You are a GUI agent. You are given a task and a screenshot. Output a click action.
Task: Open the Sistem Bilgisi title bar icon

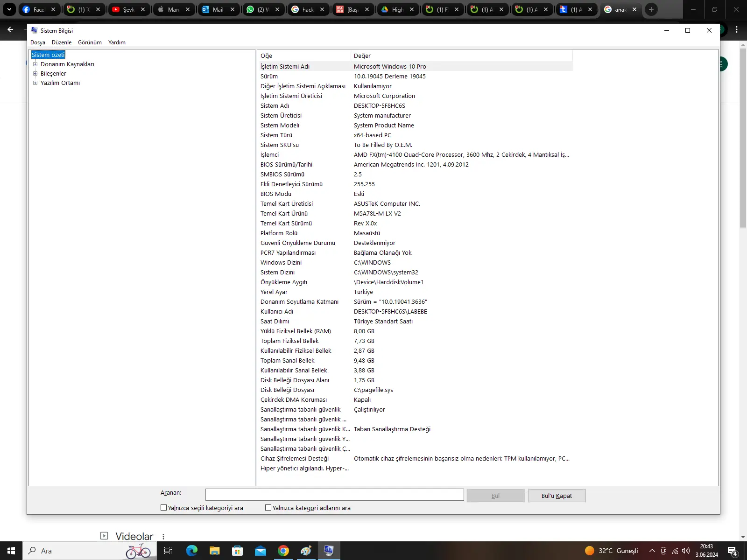[x=34, y=30]
